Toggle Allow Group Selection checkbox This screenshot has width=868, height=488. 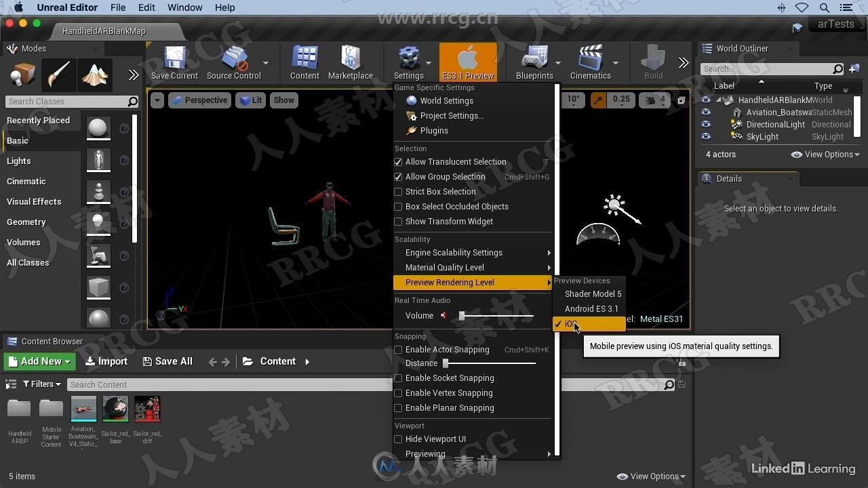(398, 177)
